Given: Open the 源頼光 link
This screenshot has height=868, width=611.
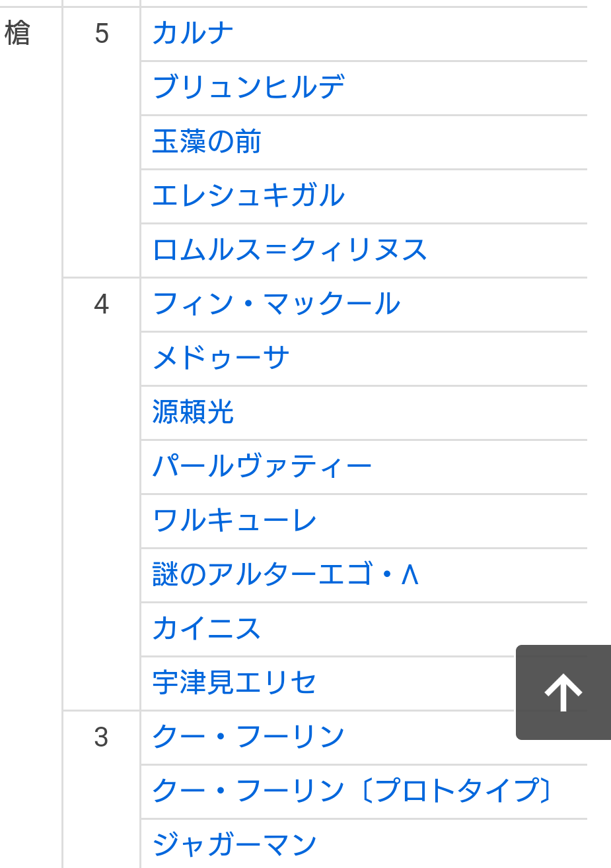Looking at the screenshot, I should [193, 413].
